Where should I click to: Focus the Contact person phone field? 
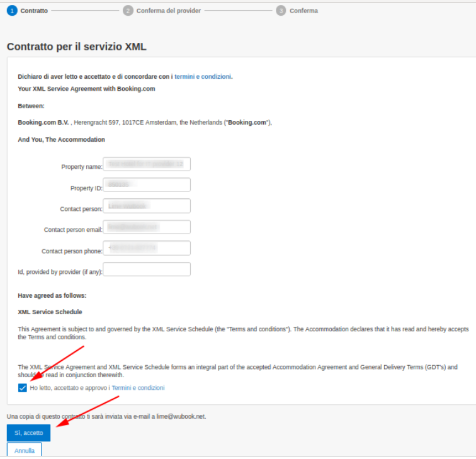coord(147,248)
